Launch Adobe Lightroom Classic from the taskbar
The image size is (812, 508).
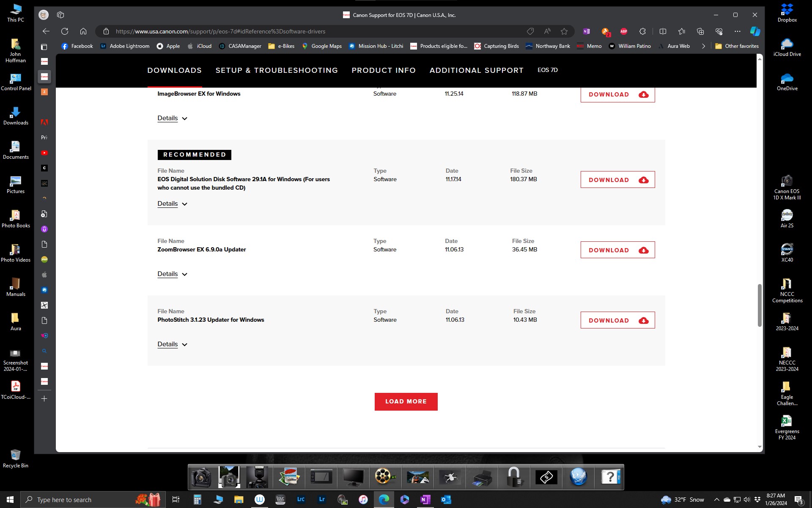click(301, 500)
